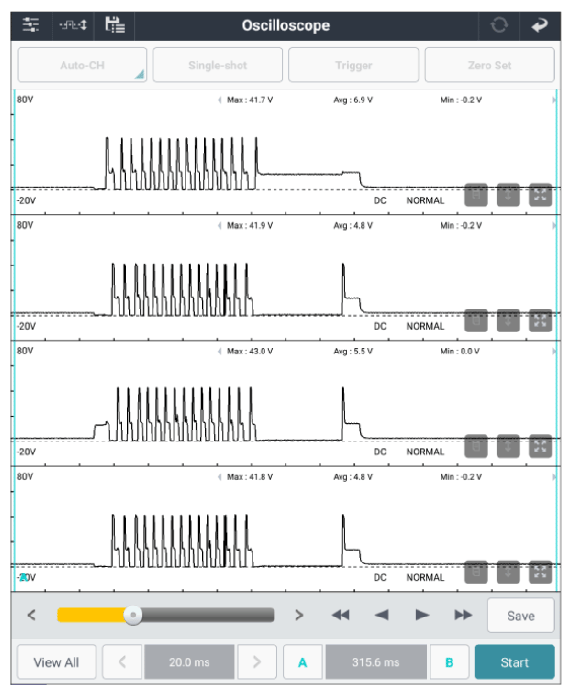571x694 pixels.
Task: Click the fast forward button
Action: 463,615
